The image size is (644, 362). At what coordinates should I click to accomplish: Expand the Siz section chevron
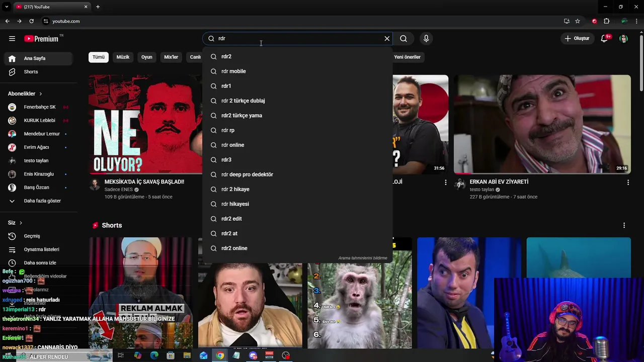point(21,223)
